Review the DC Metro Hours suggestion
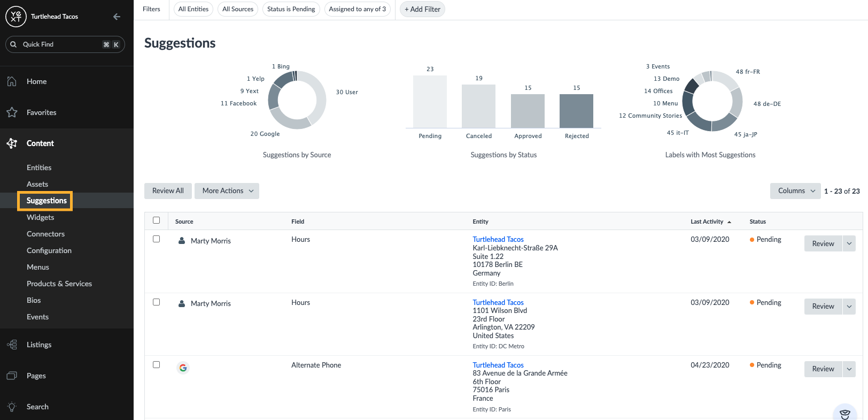 click(x=823, y=307)
